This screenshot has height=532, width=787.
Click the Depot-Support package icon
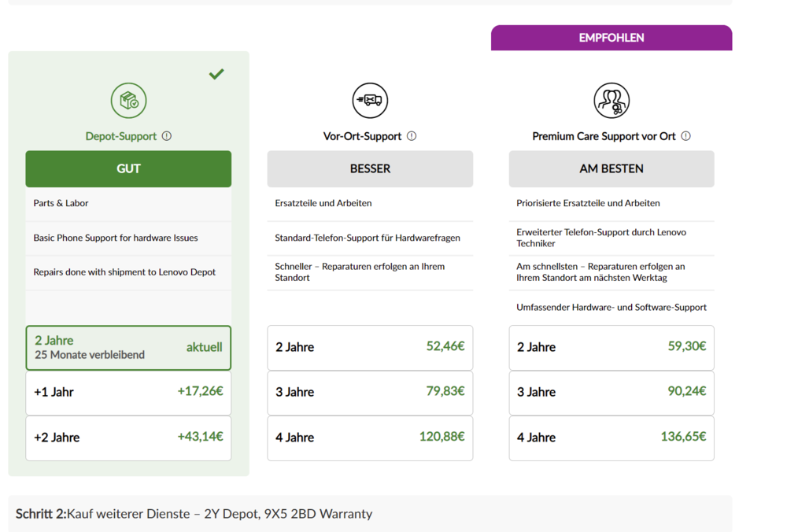pyautogui.click(x=128, y=101)
